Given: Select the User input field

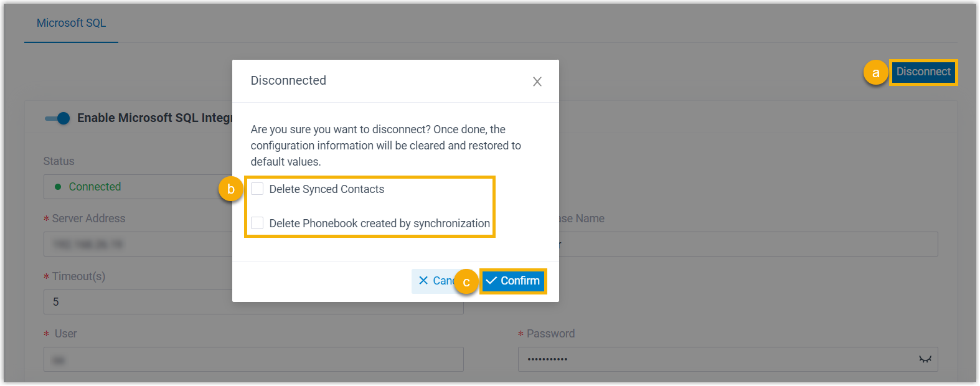Looking at the screenshot, I should click(x=253, y=359).
